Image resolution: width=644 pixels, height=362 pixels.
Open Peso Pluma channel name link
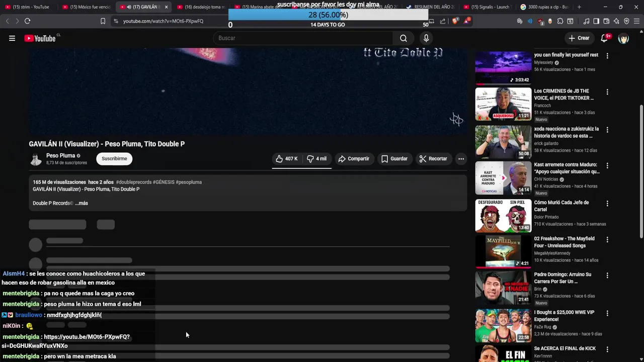coord(60,156)
